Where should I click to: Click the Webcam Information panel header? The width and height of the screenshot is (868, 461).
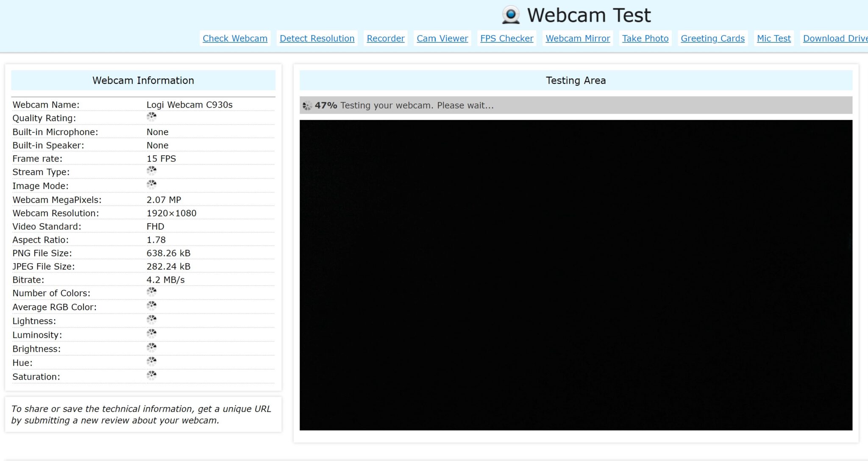click(143, 80)
